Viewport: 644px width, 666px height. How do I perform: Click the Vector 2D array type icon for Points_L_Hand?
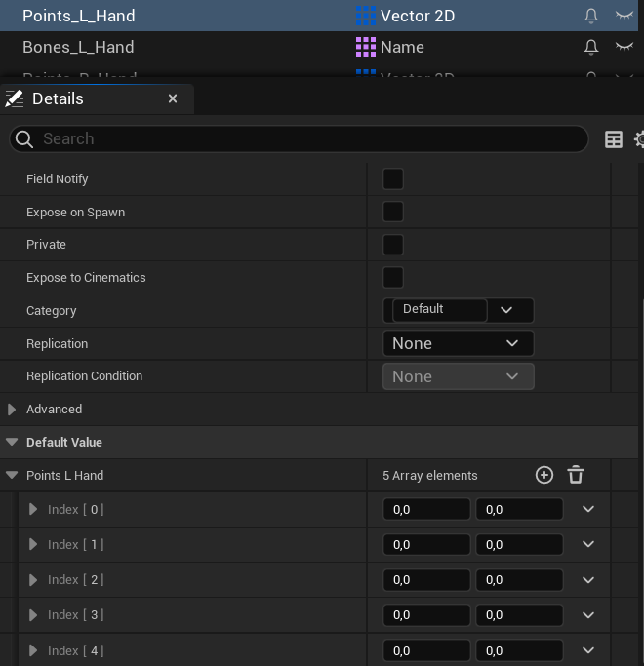tap(366, 16)
